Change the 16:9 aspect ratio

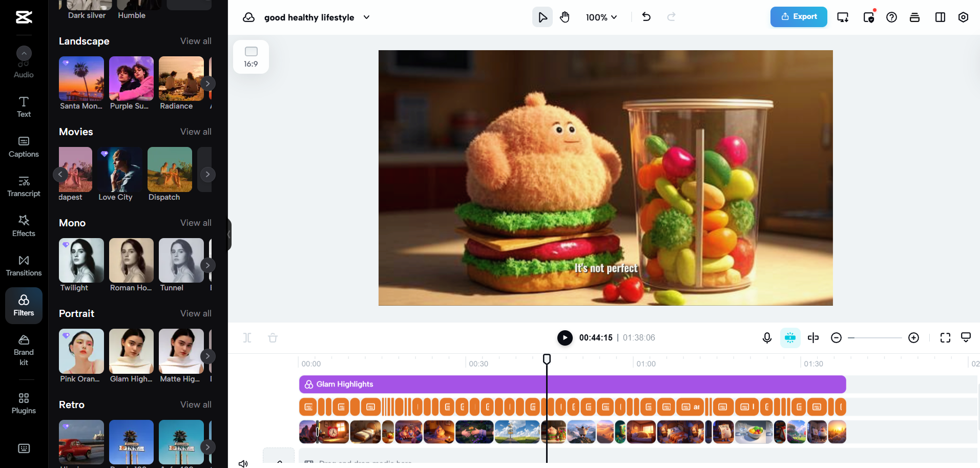click(251, 57)
